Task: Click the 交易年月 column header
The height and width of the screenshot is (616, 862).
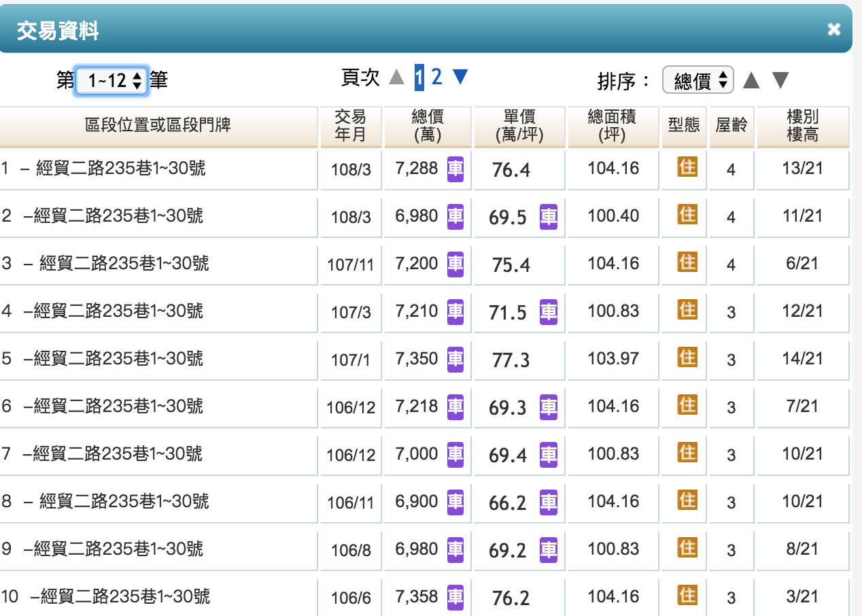Action: (350, 126)
